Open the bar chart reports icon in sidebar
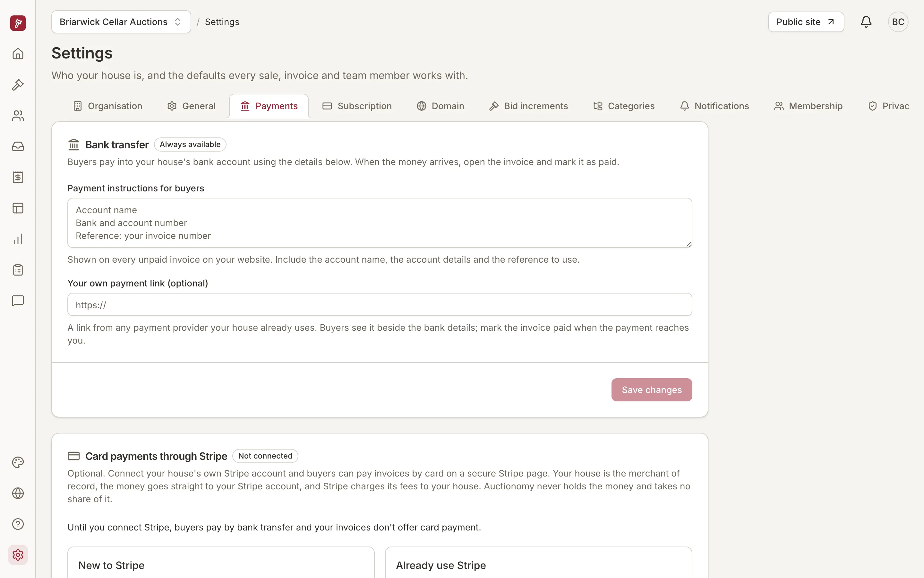 point(18,239)
